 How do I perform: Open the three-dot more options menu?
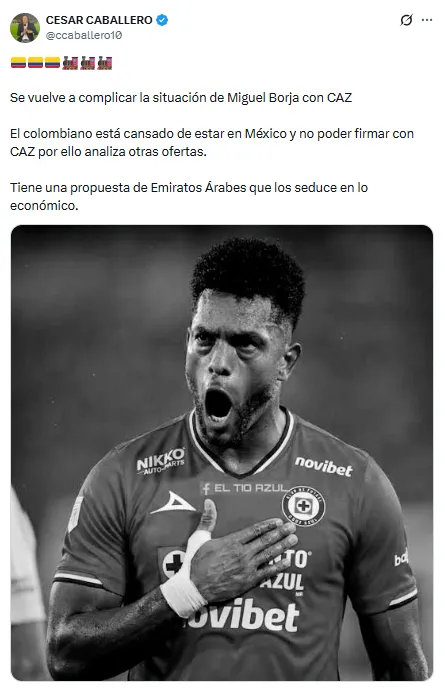427,20
